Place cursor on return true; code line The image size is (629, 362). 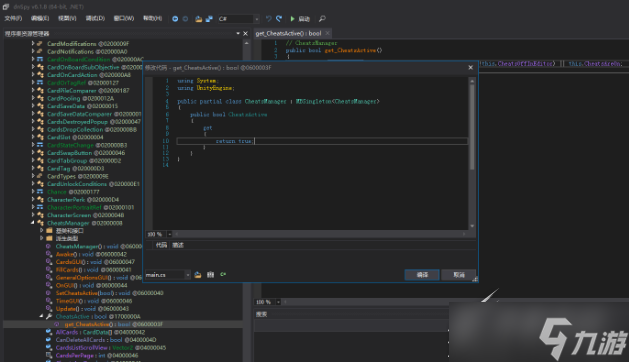point(322,141)
